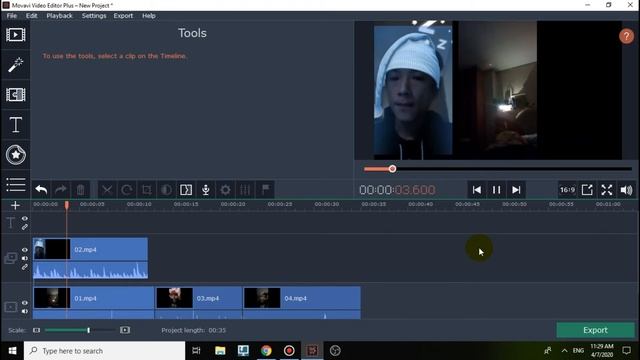This screenshot has height=360, width=640.
Task: Toggle link on titles track
Action: [x=25, y=227]
